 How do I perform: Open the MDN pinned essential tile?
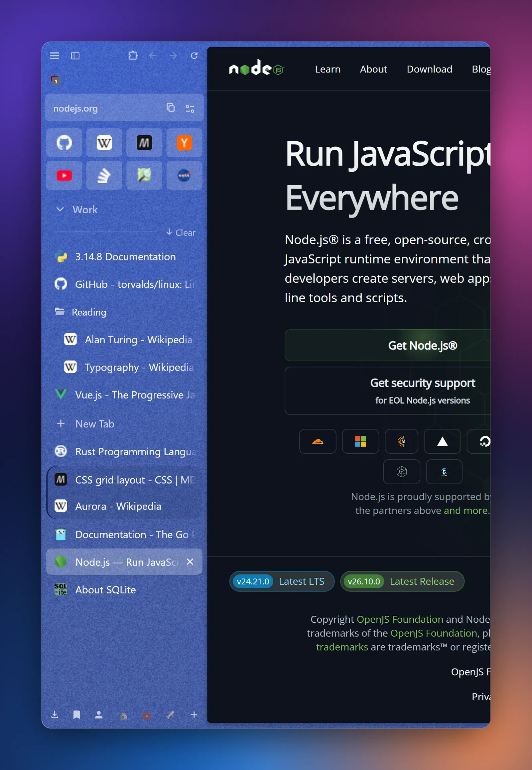point(144,143)
